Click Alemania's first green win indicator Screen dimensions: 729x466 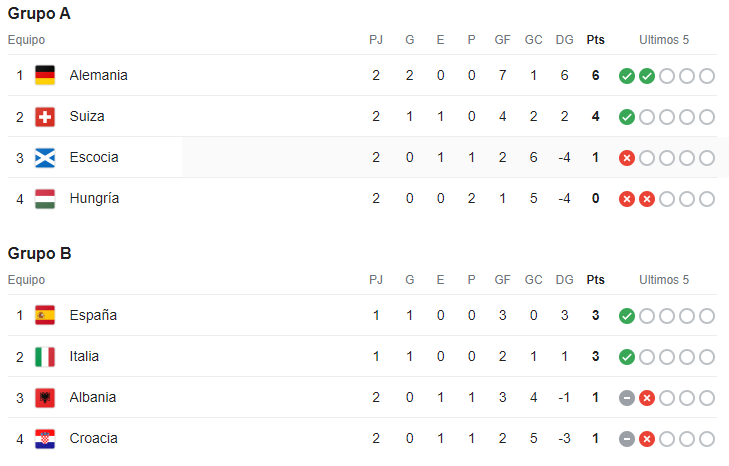click(627, 76)
